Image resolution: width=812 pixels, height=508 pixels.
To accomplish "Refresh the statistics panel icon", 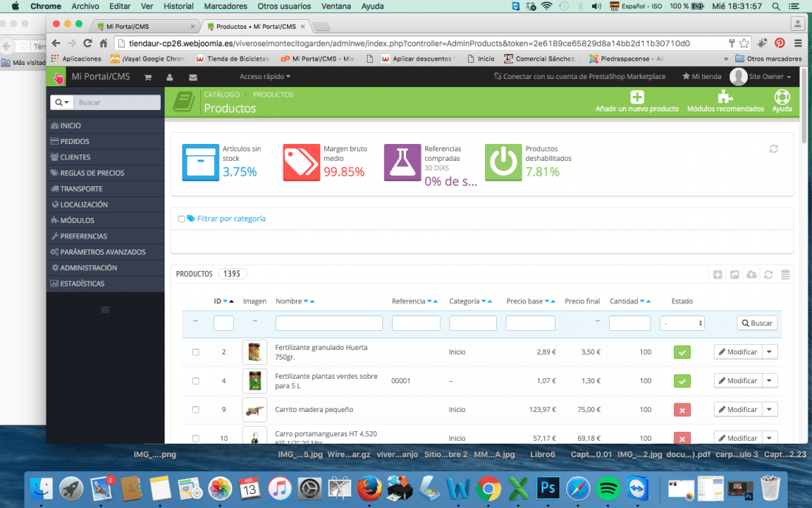I will (x=773, y=148).
